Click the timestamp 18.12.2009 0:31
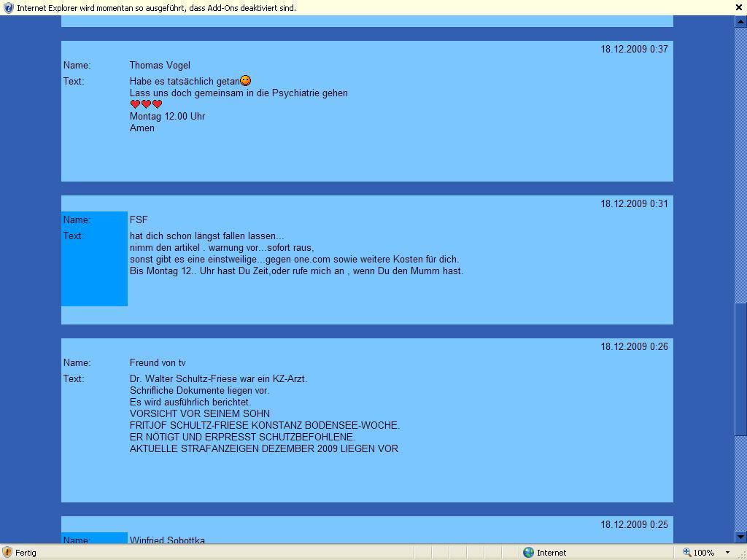This screenshot has height=560, width=747. [x=634, y=203]
